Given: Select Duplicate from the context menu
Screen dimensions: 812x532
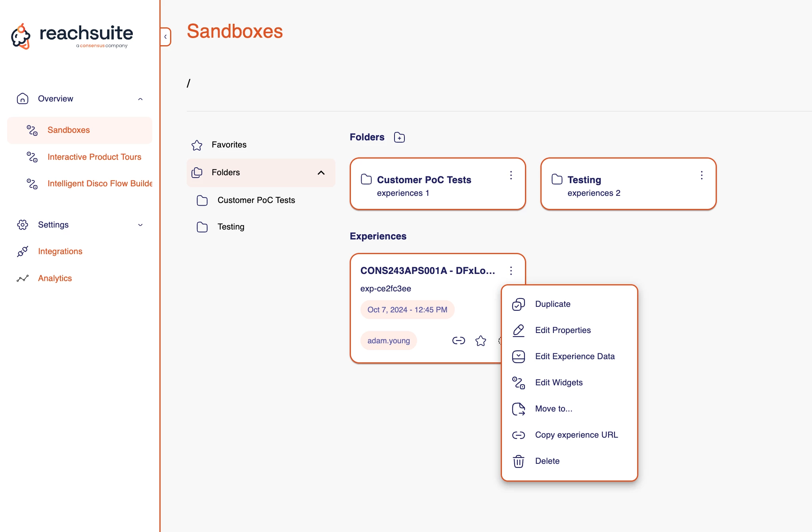Looking at the screenshot, I should 552,304.
